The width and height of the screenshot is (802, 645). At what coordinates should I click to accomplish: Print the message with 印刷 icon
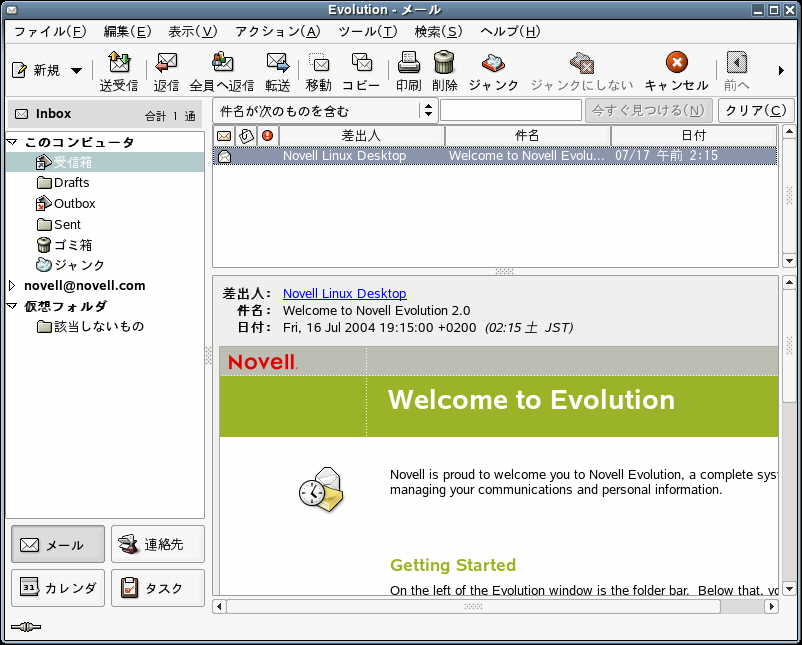coord(408,62)
